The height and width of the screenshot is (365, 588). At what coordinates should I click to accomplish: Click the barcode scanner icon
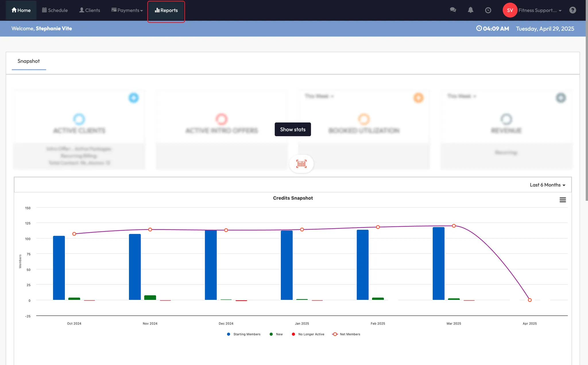pos(301,164)
